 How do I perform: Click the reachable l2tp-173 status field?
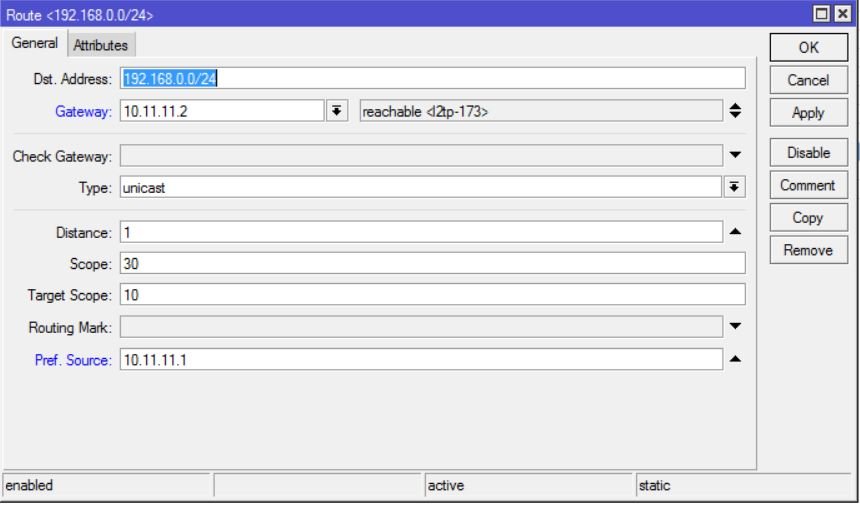[541, 111]
